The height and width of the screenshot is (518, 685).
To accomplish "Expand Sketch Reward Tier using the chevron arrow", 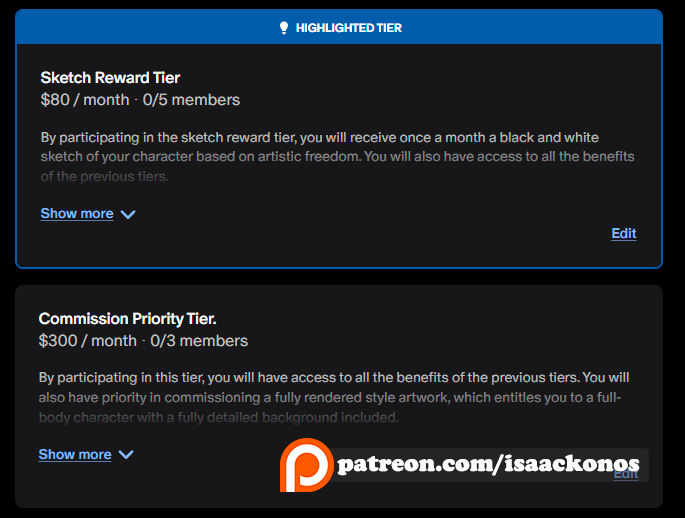I will click(x=127, y=214).
